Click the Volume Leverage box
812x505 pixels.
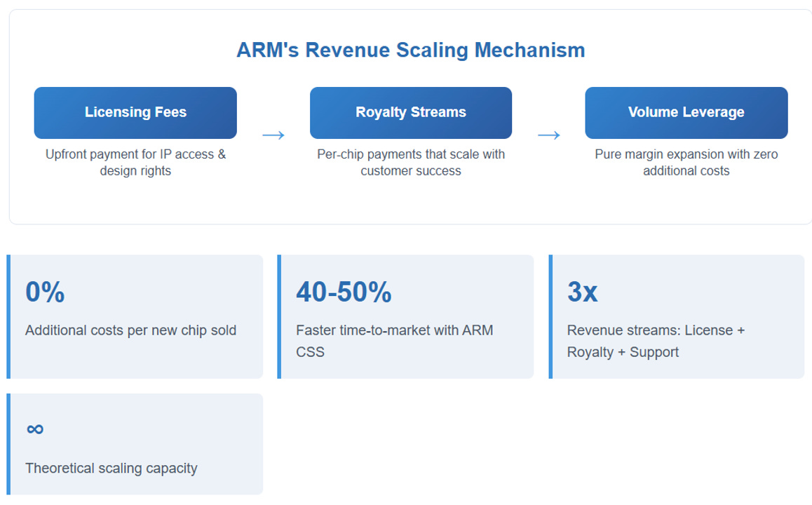pos(686,112)
